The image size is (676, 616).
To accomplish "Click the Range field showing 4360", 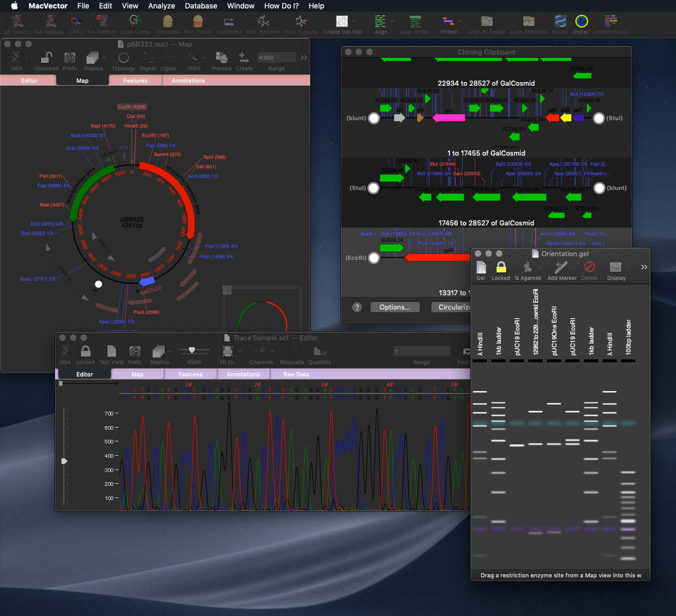I will [x=276, y=57].
